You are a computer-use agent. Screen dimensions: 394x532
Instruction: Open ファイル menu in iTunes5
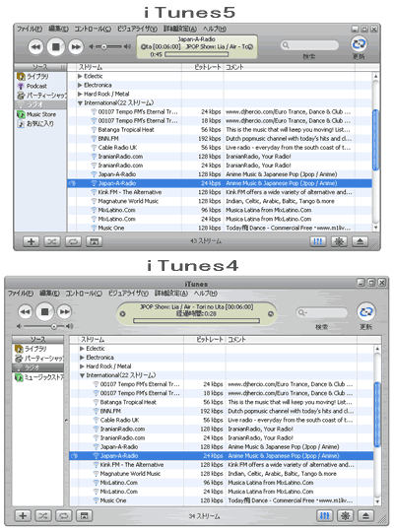tap(30, 29)
